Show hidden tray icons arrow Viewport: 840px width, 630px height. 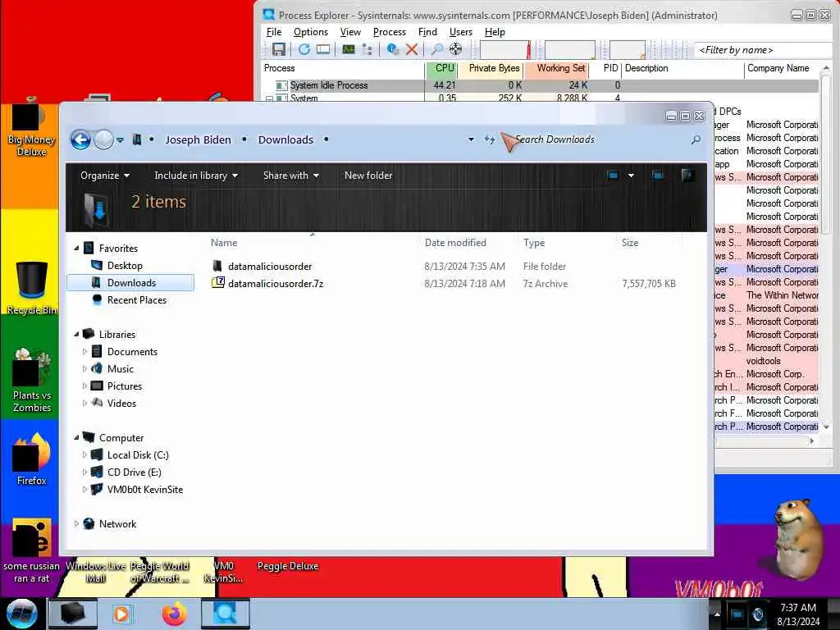(717, 614)
